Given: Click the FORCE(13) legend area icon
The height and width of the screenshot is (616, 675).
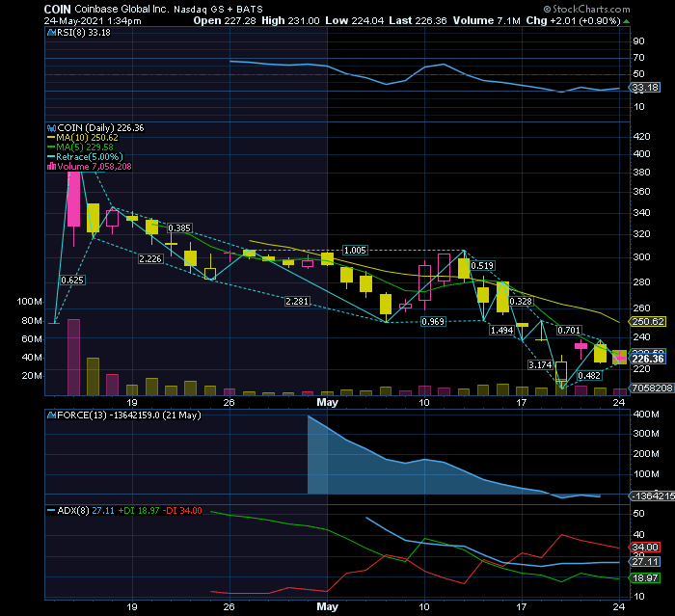Looking at the screenshot, I should coord(51,415).
